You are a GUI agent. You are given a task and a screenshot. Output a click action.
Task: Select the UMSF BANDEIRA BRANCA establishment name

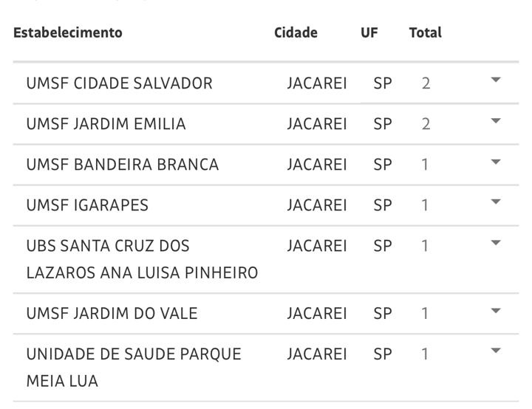tap(123, 165)
